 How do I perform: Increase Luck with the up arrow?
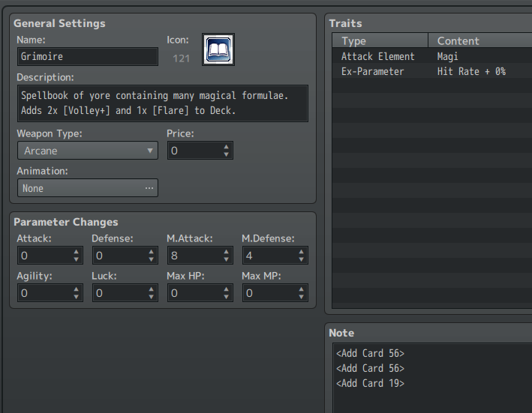tap(152, 289)
